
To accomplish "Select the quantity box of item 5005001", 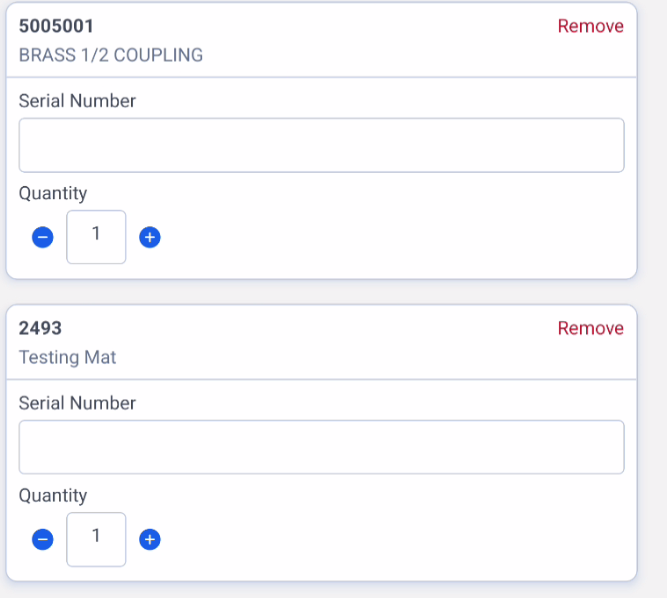I will (96, 237).
